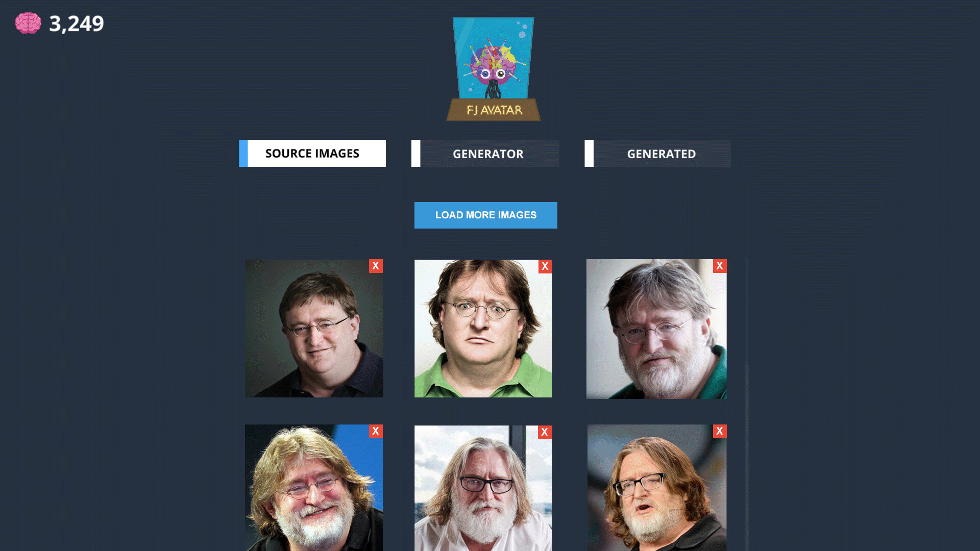Select the gray beard portrait thumbnail
This screenshot has width=980, height=551.
click(656, 329)
